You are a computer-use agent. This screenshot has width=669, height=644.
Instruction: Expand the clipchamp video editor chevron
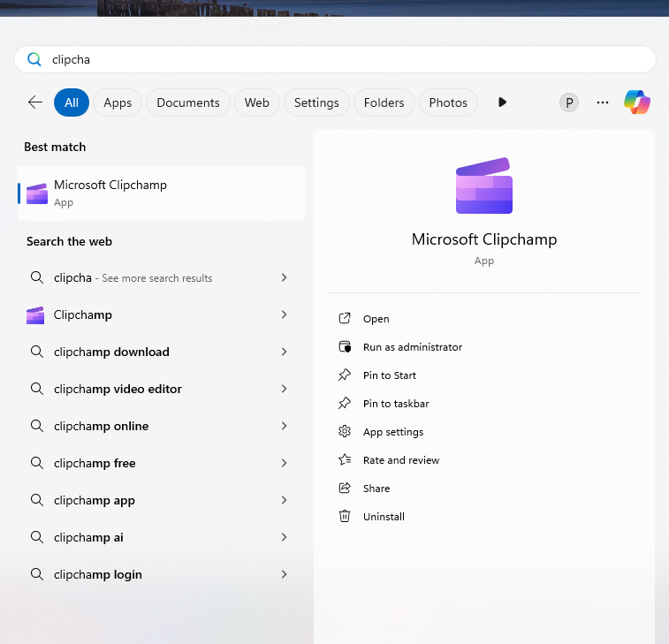285,389
